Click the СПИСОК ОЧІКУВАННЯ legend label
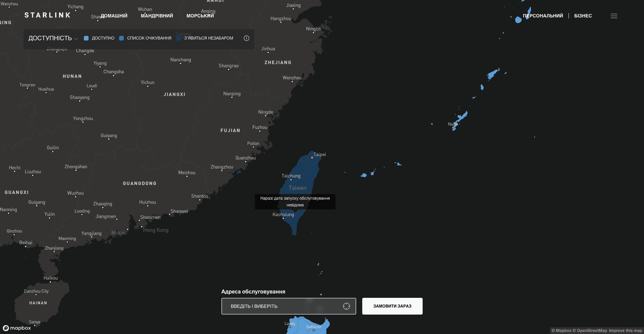Screen dimensions: 644x334 pos(149,38)
